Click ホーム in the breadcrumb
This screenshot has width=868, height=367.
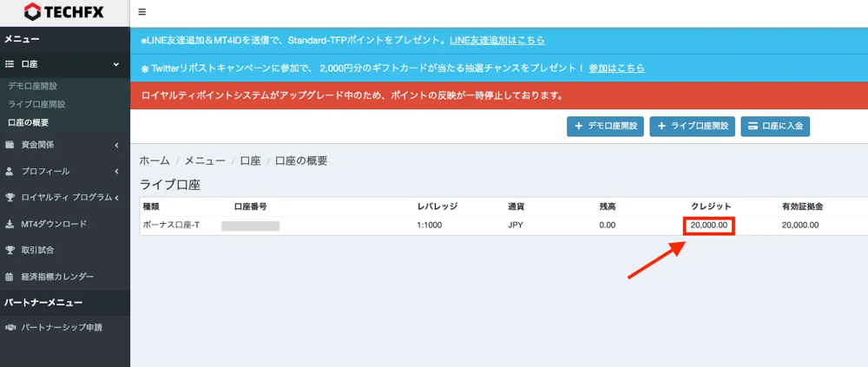click(x=155, y=161)
